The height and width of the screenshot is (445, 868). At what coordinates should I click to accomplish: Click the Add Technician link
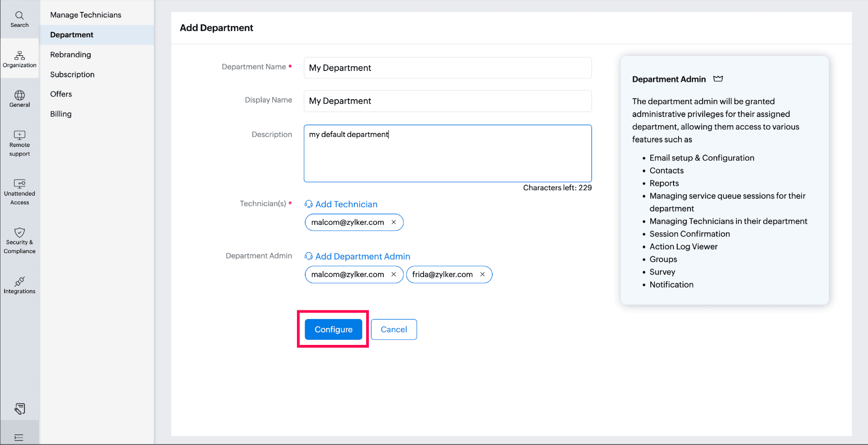click(x=346, y=204)
